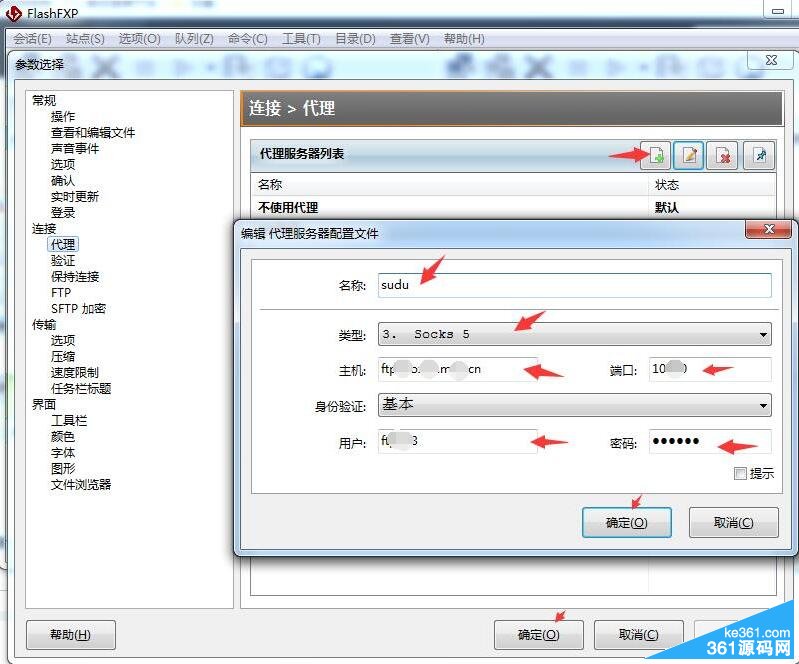Viewport: 799px width, 664px height.
Task: Select 声音事件 in the tree
Action: (75, 148)
